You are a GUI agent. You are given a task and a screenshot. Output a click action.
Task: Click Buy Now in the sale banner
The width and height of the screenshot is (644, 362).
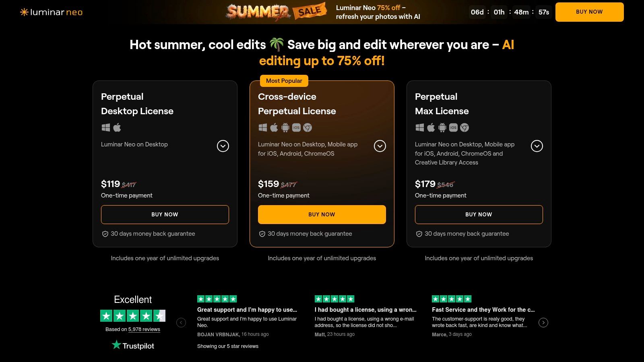click(x=589, y=12)
